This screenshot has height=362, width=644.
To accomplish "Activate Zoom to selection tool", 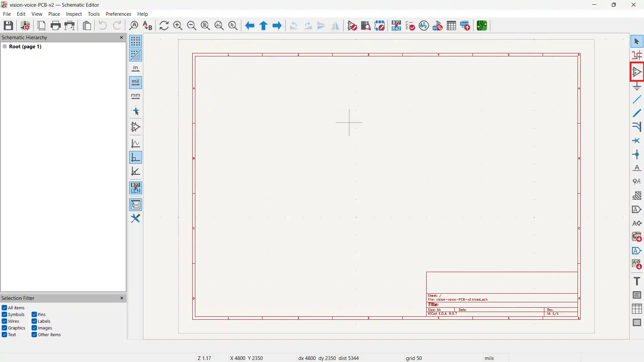I will (233, 25).
